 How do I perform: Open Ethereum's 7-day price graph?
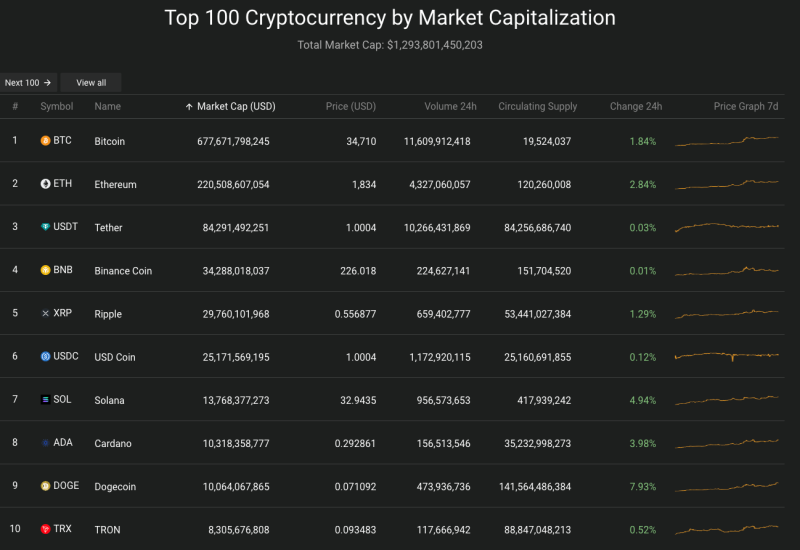pyautogui.click(x=727, y=184)
